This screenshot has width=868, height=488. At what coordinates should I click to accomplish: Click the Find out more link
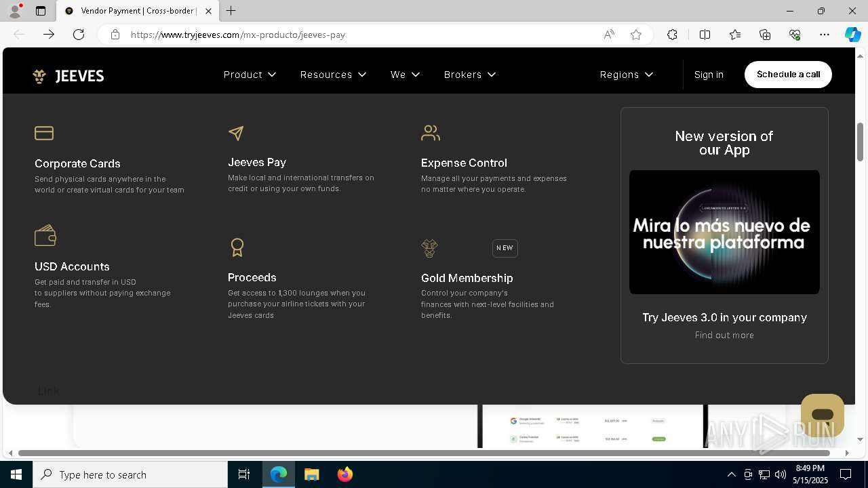[724, 335]
